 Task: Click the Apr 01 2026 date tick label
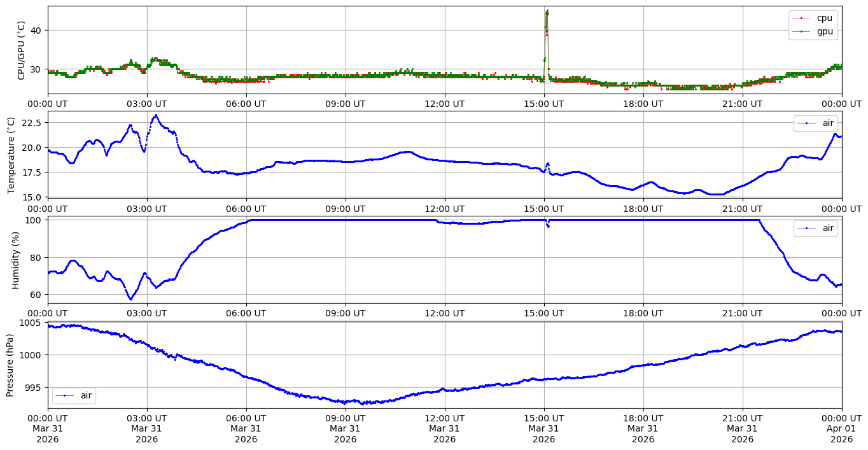pos(841,428)
